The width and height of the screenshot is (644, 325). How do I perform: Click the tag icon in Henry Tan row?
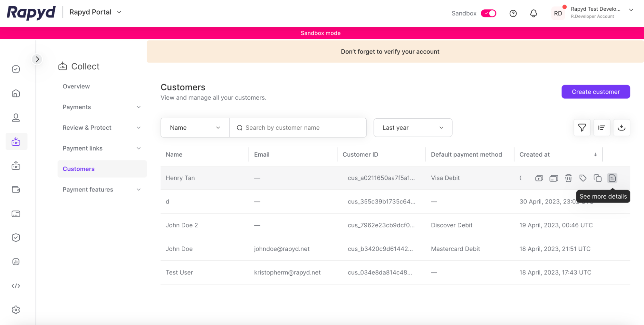(x=583, y=178)
